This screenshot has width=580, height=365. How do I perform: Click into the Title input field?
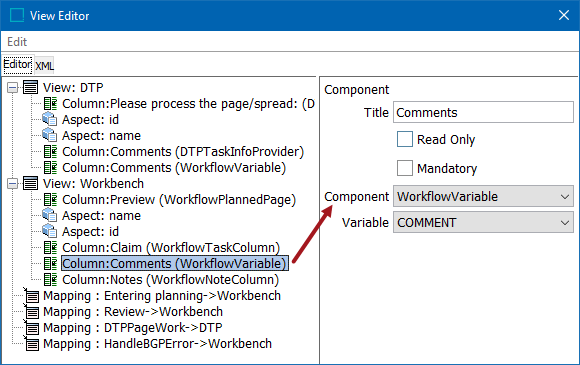click(x=483, y=112)
